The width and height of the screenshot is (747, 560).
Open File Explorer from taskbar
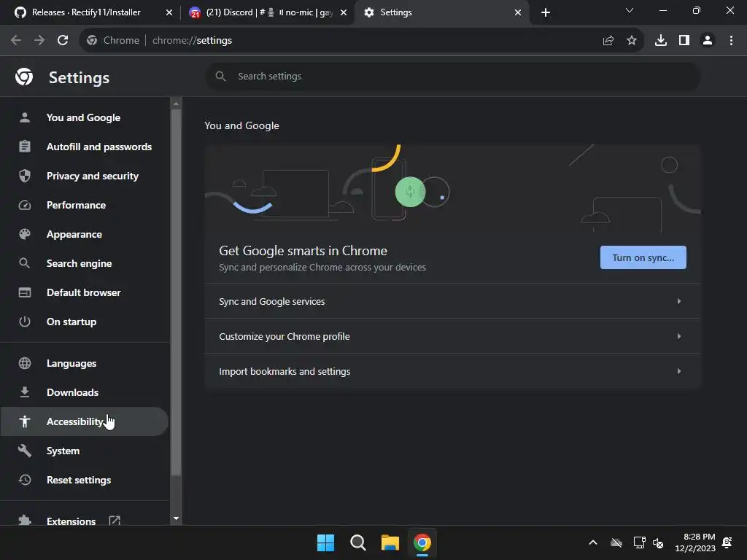390,542
